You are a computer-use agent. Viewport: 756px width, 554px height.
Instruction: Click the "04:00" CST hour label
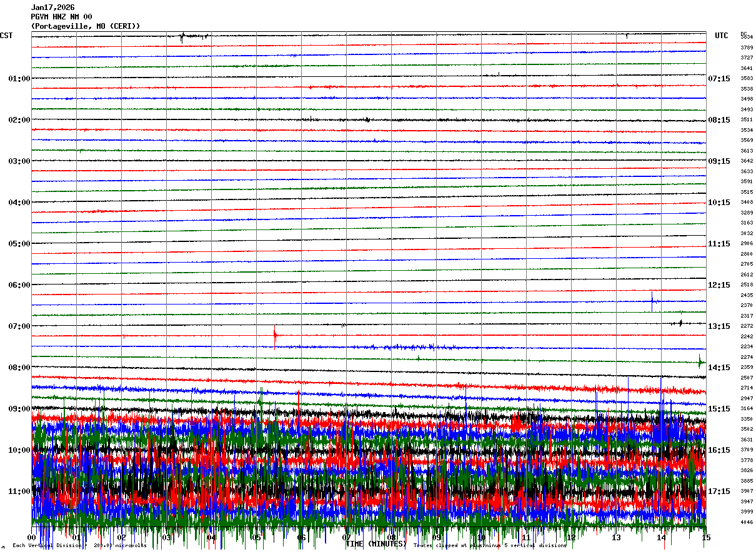pos(19,203)
